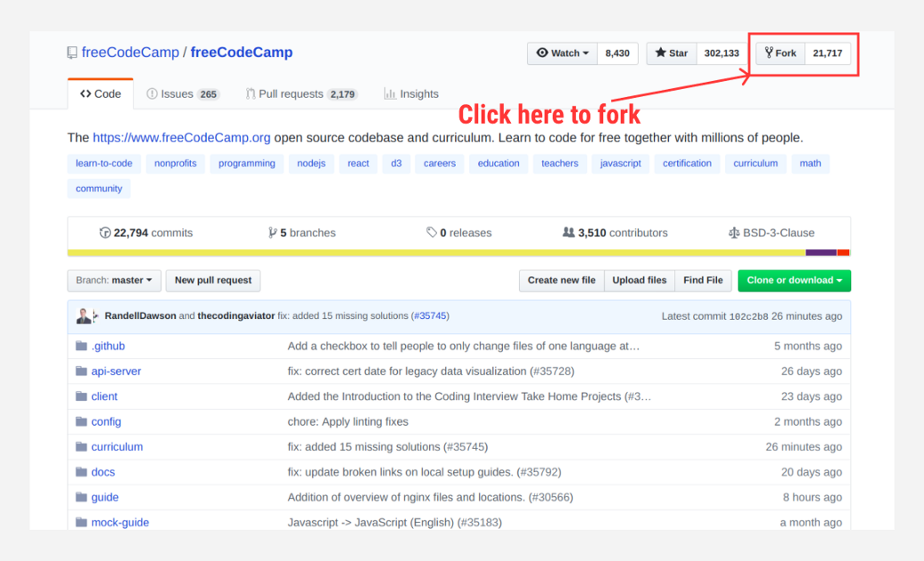
Task: Expand the Clone or download menu
Action: [x=794, y=280]
